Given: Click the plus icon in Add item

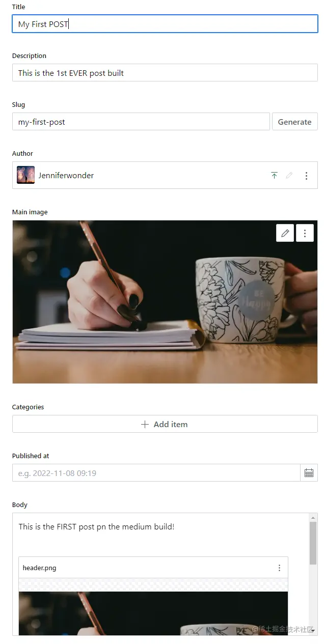Looking at the screenshot, I should pos(145,424).
